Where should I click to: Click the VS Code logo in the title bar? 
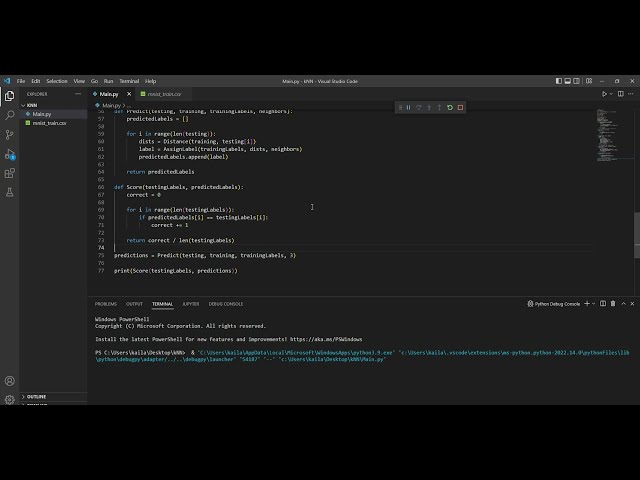tap(7, 81)
